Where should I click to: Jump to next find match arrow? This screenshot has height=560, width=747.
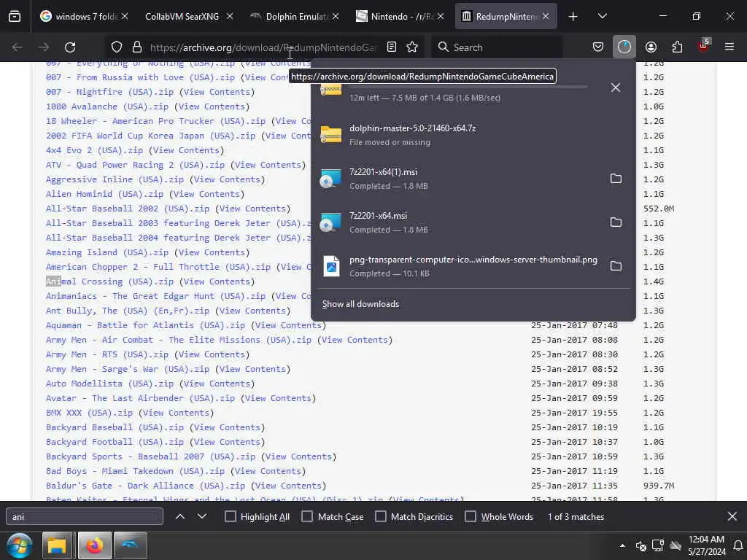point(202,516)
